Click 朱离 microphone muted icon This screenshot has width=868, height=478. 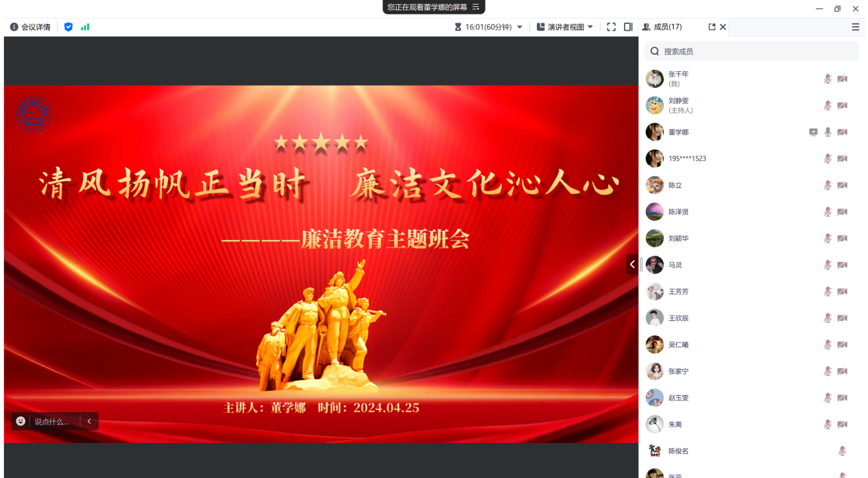(x=828, y=425)
